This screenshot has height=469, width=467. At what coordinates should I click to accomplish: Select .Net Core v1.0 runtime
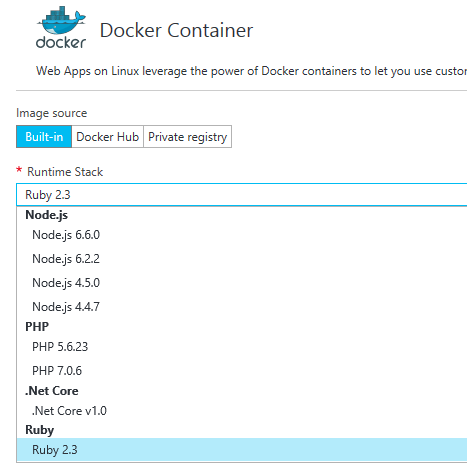(242, 411)
